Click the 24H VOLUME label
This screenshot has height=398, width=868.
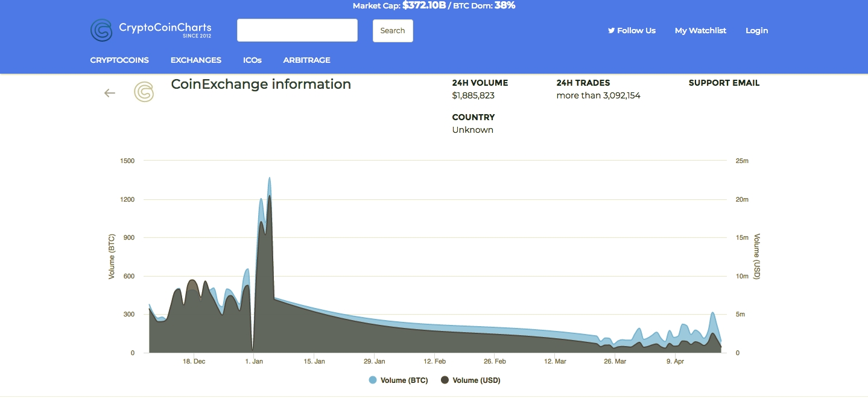(480, 83)
